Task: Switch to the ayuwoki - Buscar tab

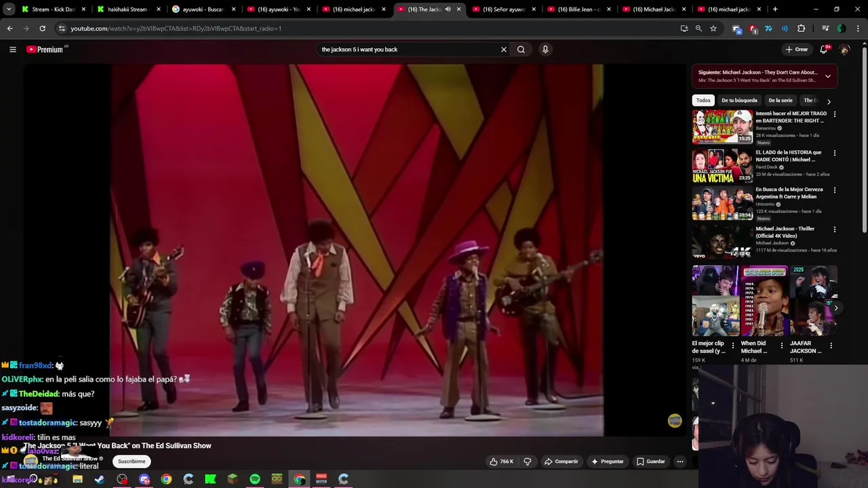Action: [204, 9]
